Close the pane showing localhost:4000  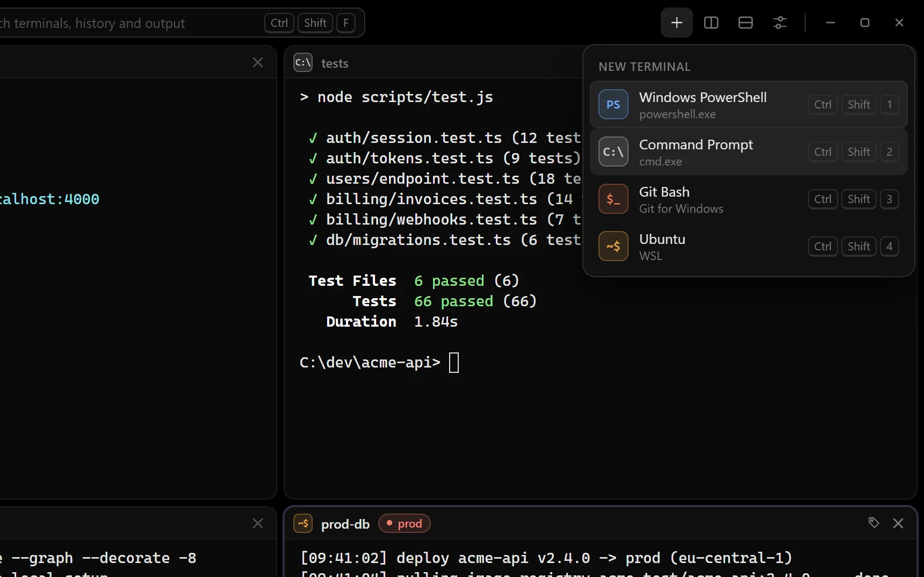point(258,62)
